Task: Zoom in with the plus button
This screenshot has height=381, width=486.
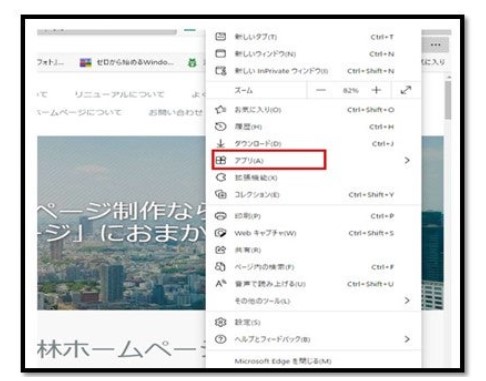Action: coord(376,90)
